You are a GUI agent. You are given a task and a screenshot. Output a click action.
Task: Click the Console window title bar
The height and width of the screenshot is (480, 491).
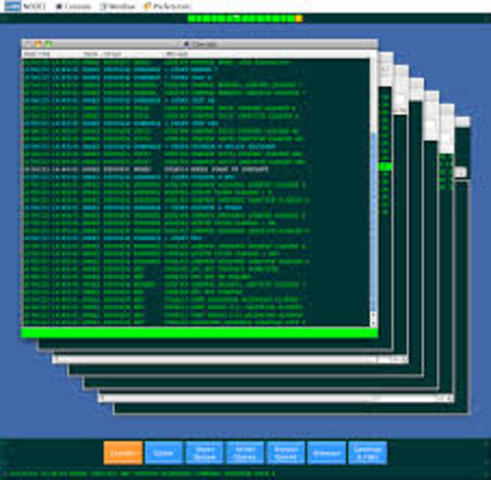[x=199, y=44]
